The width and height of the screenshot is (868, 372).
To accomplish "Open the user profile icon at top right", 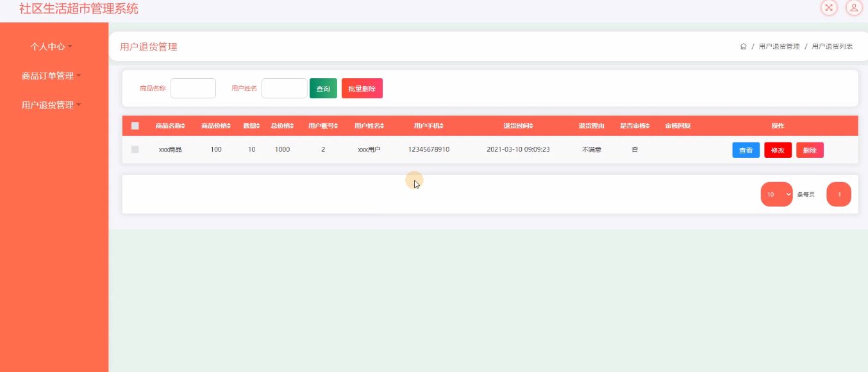I will (x=854, y=8).
